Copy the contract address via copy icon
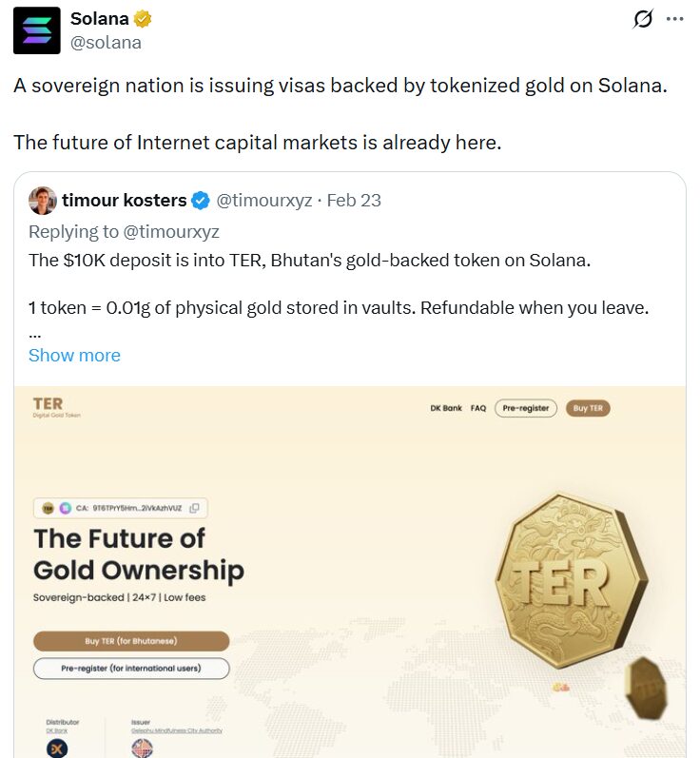700x758 pixels. [194, 508]
